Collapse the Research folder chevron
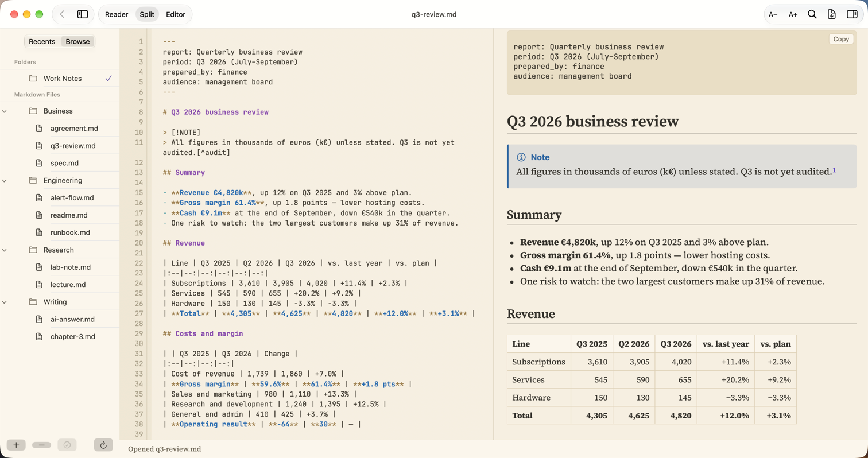The width and height of the screenshot is (868, 458). click(4, 250)
